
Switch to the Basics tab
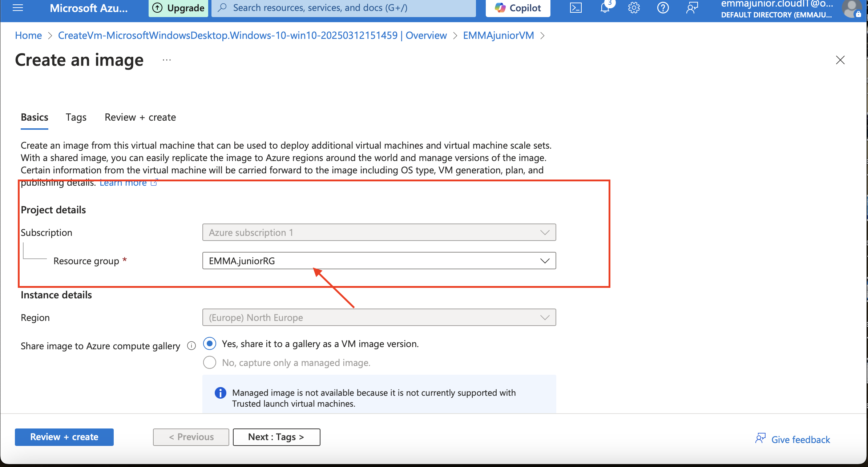(x=35, y=117)
